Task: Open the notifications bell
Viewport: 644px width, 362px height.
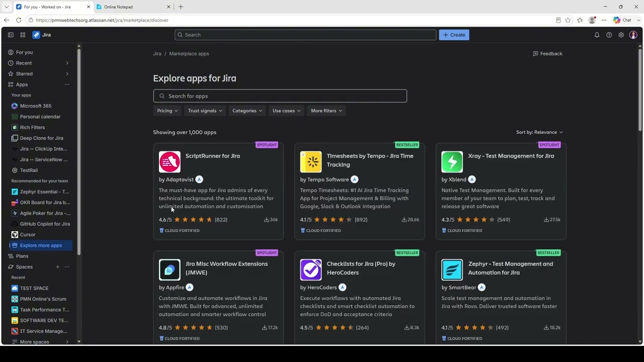Action: tap(597, 35)
